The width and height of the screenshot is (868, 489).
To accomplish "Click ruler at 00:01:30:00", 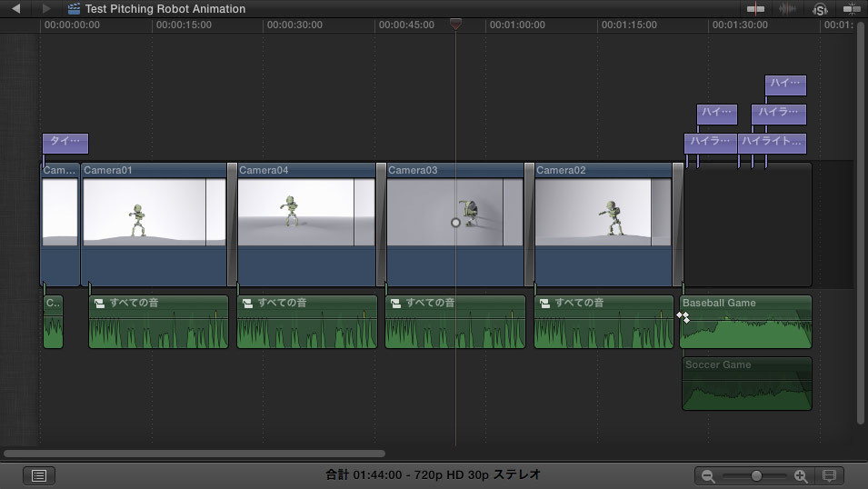I will [740, 25].
